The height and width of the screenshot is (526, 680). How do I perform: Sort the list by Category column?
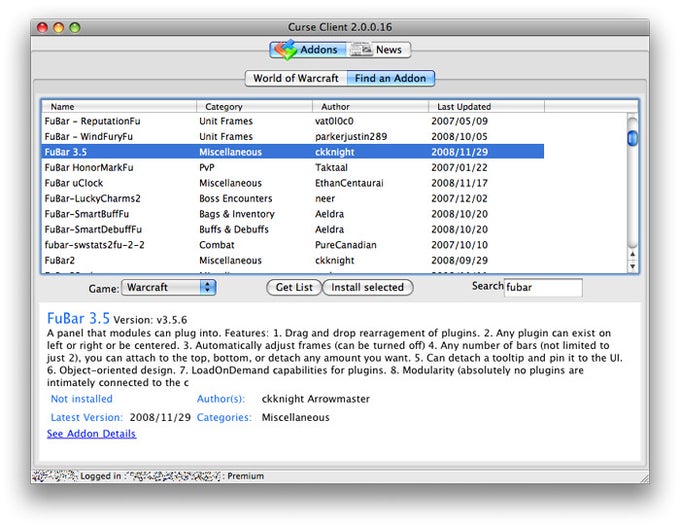point(255,107)
